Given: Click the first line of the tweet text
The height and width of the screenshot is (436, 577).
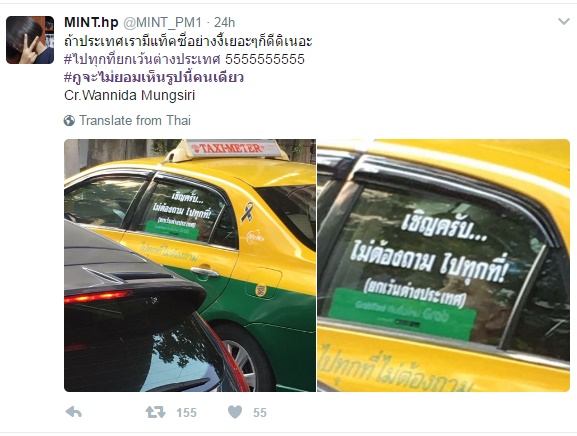Looking at the screenshot, I should click(x=188, y=41).
